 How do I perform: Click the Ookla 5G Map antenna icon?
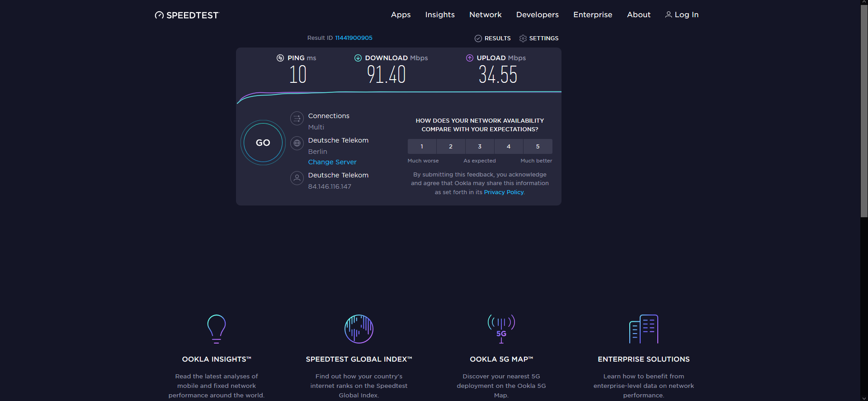tap(501, 329)
